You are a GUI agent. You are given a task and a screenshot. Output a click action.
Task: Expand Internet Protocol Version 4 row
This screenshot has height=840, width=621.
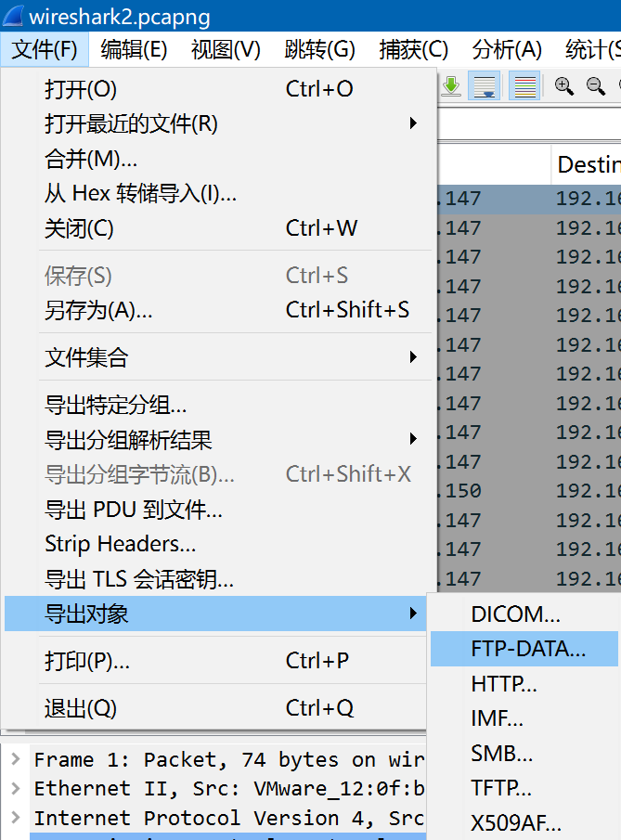click(x=15, y=819)
